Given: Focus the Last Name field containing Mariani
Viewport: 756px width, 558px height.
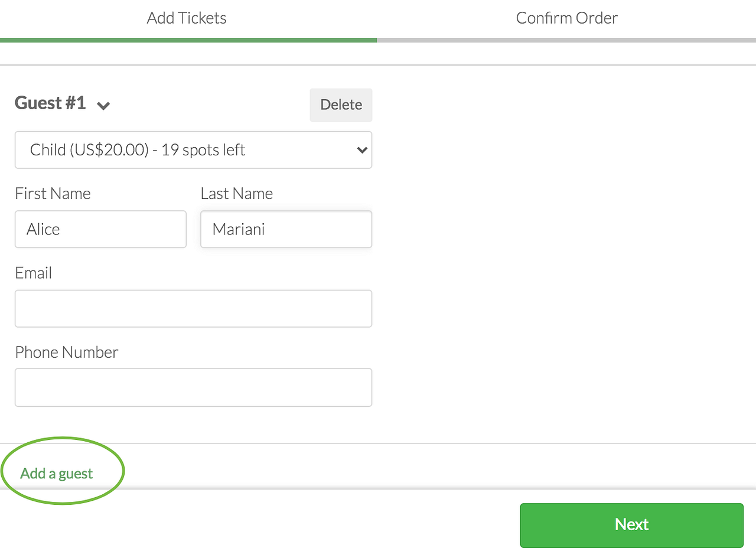Looking at the screenshot, I should click(286, 229).
